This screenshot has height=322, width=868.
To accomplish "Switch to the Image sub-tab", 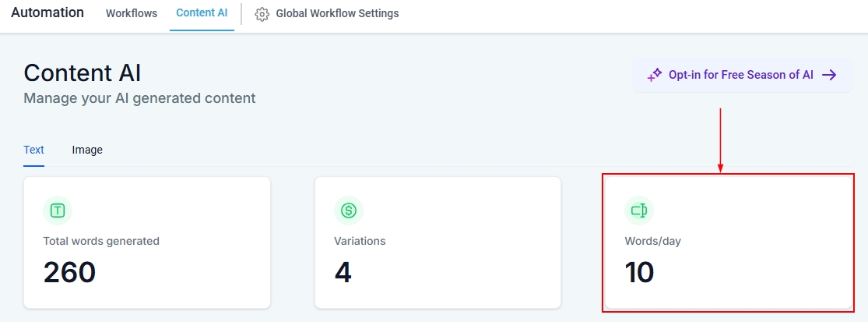I will (87, 150).
